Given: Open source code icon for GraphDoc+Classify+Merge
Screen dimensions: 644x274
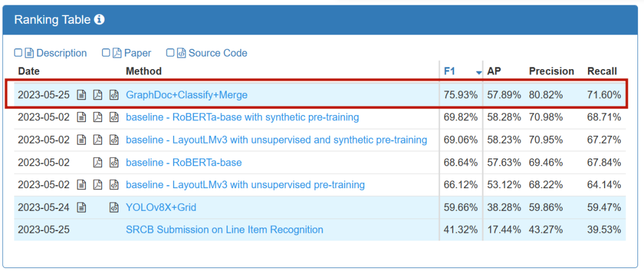Looking at the screenshot, I should (114, 95).
